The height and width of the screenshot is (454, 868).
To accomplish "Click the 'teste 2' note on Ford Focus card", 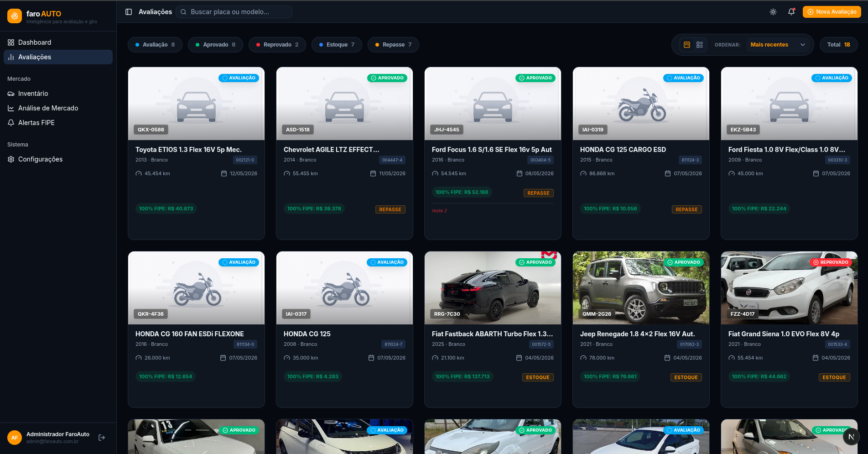I will (439, 211).
